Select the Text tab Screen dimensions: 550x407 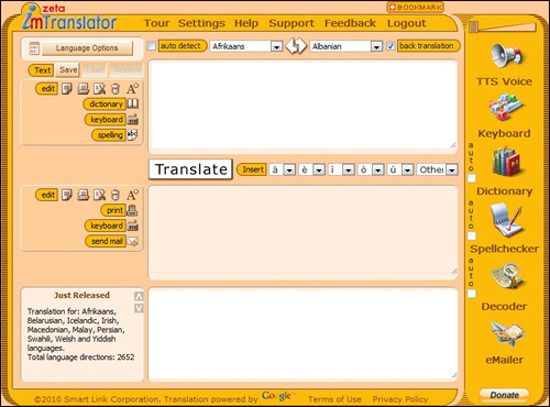click(41, 71)
